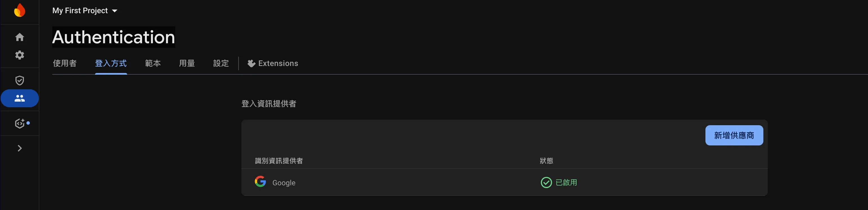Go to the 用量 tab
Screen dimensions: 868x210
tap(187, 63)
